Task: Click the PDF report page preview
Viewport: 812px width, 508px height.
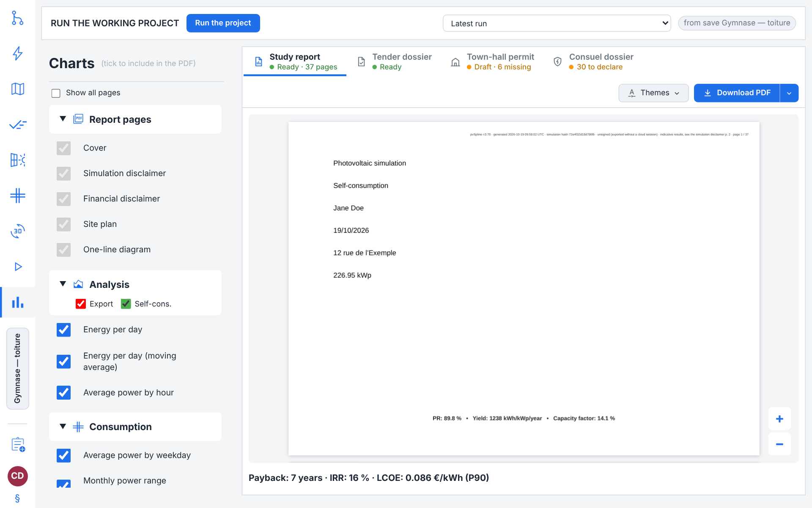Action: pos(524,289)
